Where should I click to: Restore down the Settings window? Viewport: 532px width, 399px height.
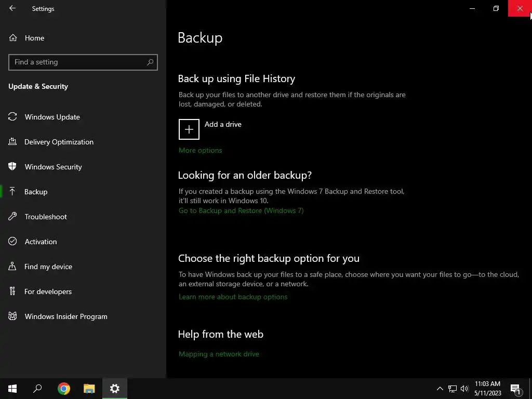(496, 8)
